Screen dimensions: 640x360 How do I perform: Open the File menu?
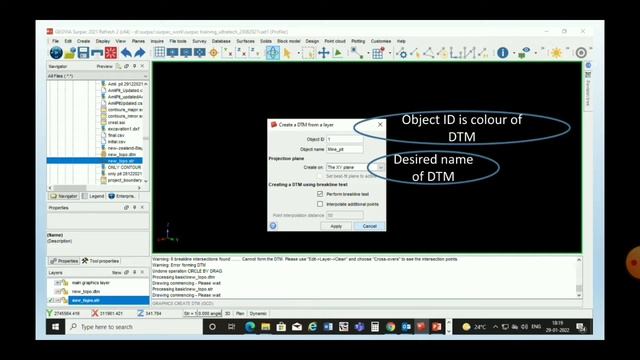click(56, 41)
